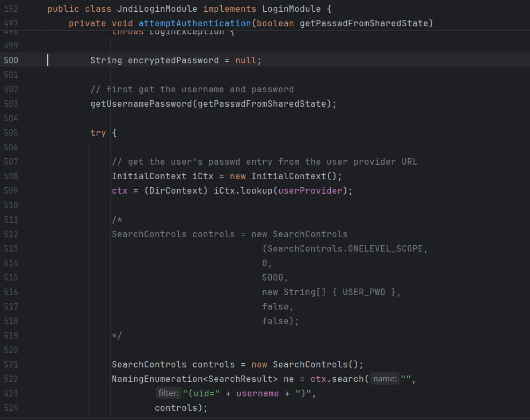The image size is (530, 420).
Task: Click line number 521 in the gutter
Action: 11,365
